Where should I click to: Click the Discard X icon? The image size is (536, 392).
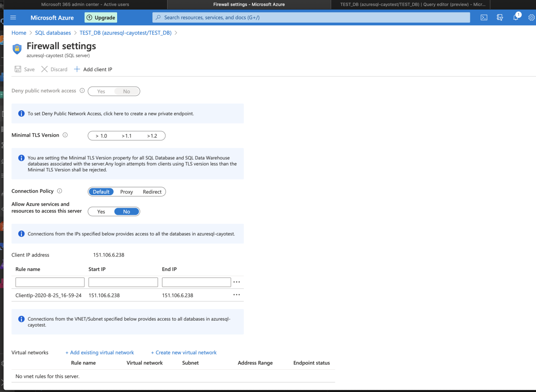pyautogui.click(x=44, y=69)
